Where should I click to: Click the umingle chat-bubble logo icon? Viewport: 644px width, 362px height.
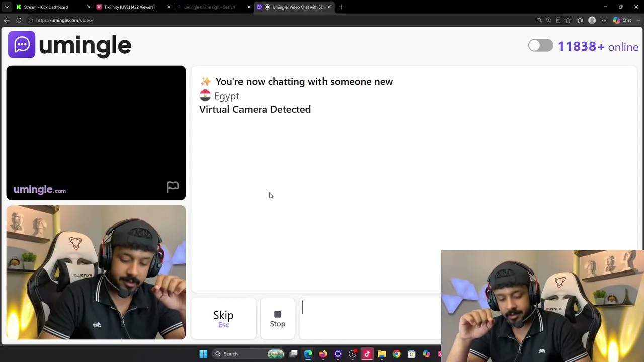(x=22, y=45)
